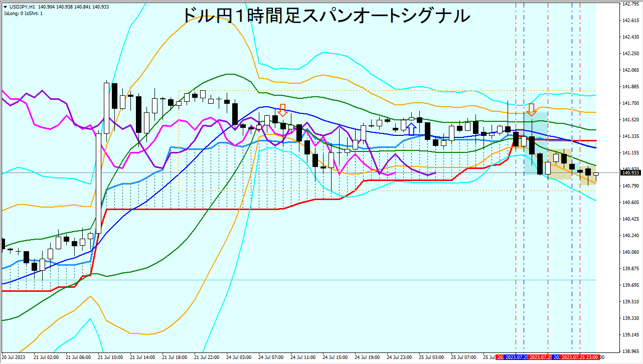Click the 24 Jul 11:00 time axis label

pos(303,357)
